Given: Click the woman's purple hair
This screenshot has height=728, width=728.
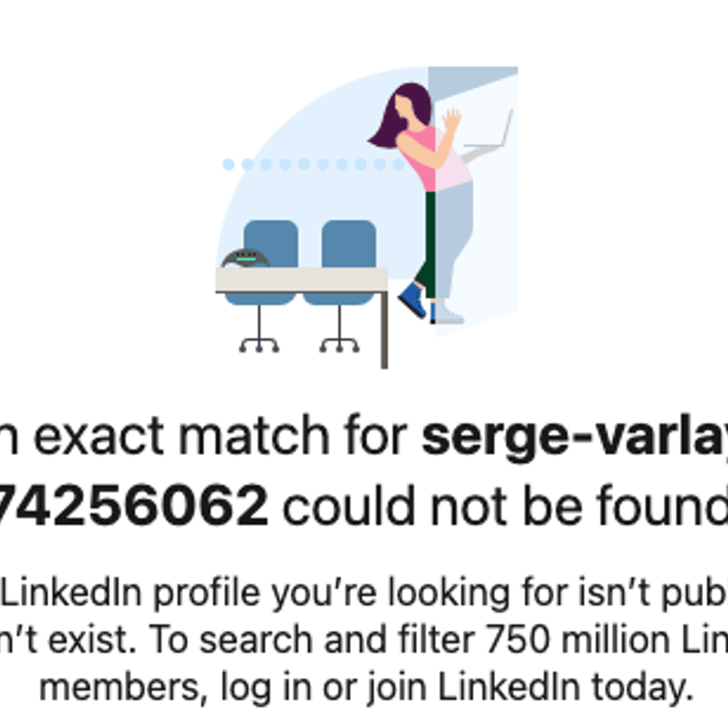Looking at the screenshot, I should 402,115.
